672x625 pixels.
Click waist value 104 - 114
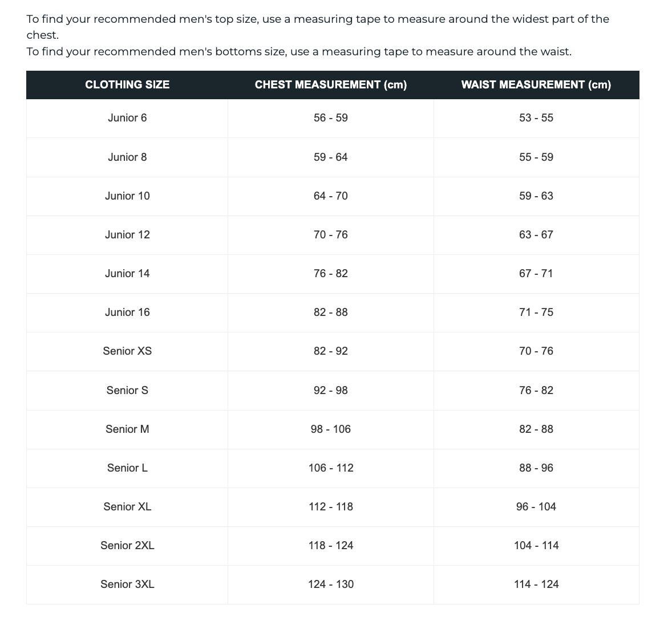point(536,546)
